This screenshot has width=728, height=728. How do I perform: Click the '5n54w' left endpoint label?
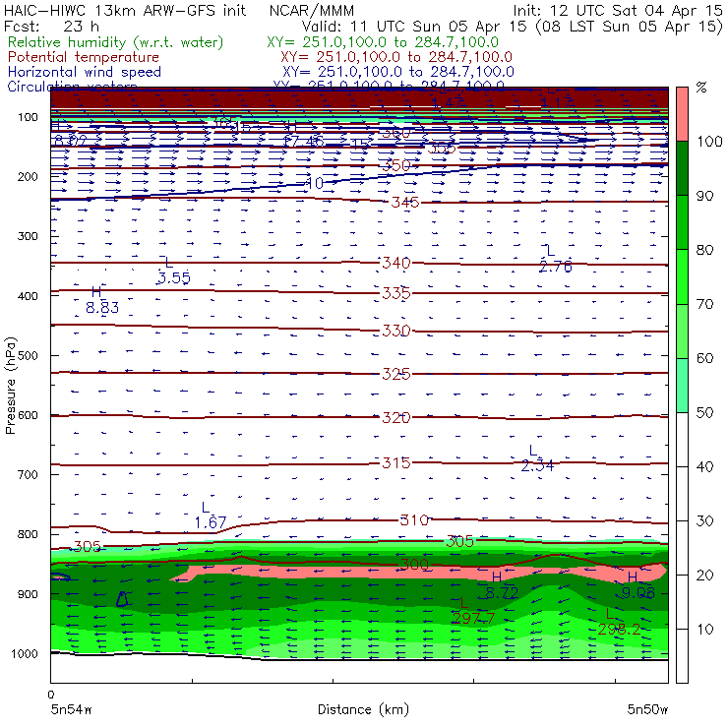click(x=72, y=709)
